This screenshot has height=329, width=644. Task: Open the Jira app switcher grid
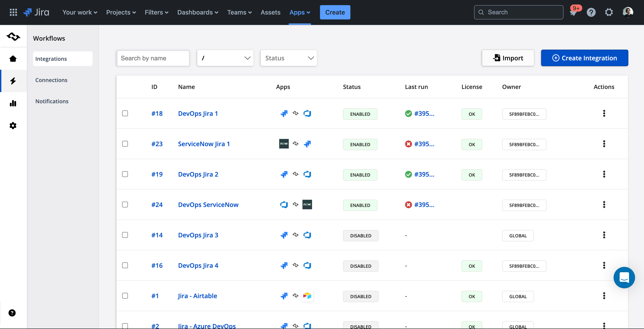click(13, 12)
